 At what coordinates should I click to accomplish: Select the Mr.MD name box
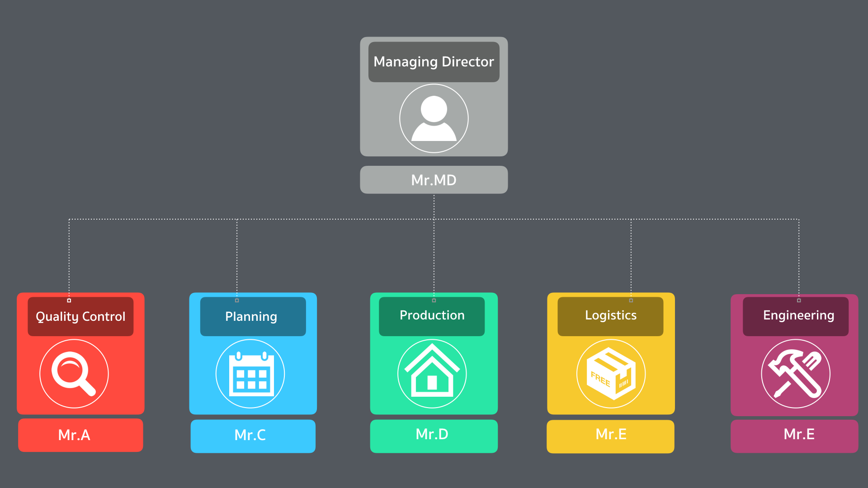point(434,180)
